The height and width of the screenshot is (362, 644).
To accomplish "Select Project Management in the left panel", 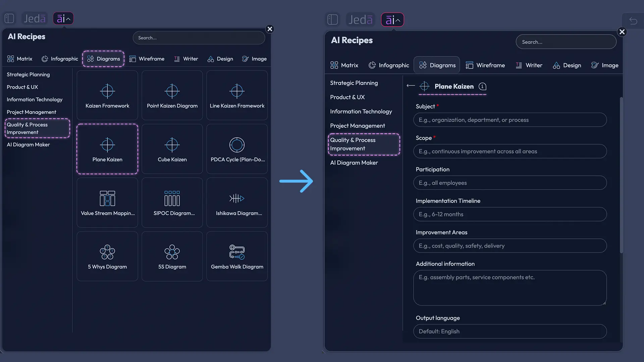I will coord(32,112).
